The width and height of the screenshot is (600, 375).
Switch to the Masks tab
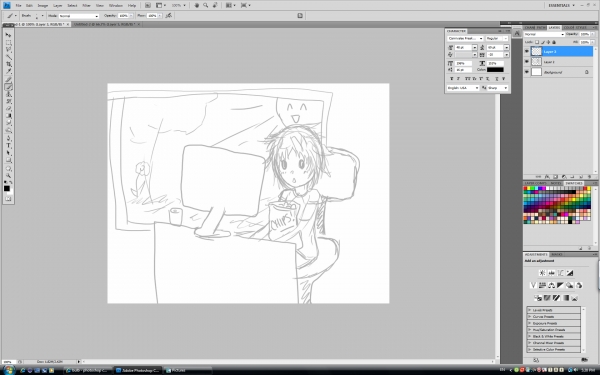[x=557, y=254]
